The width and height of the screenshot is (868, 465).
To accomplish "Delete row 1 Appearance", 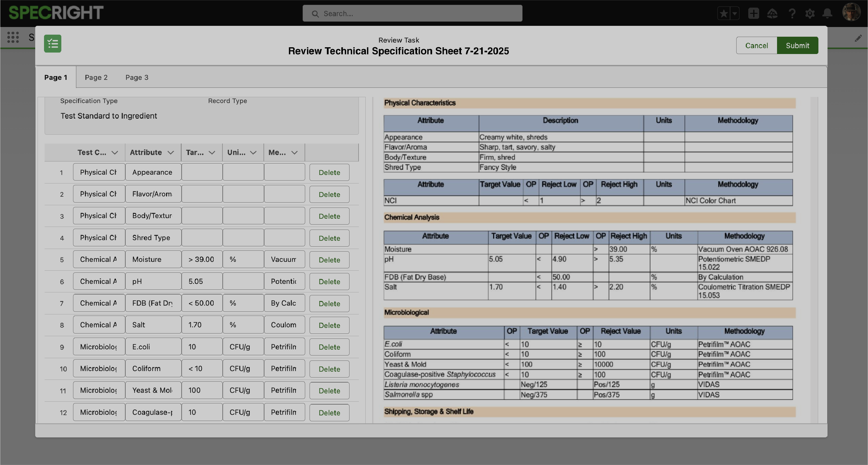I will coord(329,172).
